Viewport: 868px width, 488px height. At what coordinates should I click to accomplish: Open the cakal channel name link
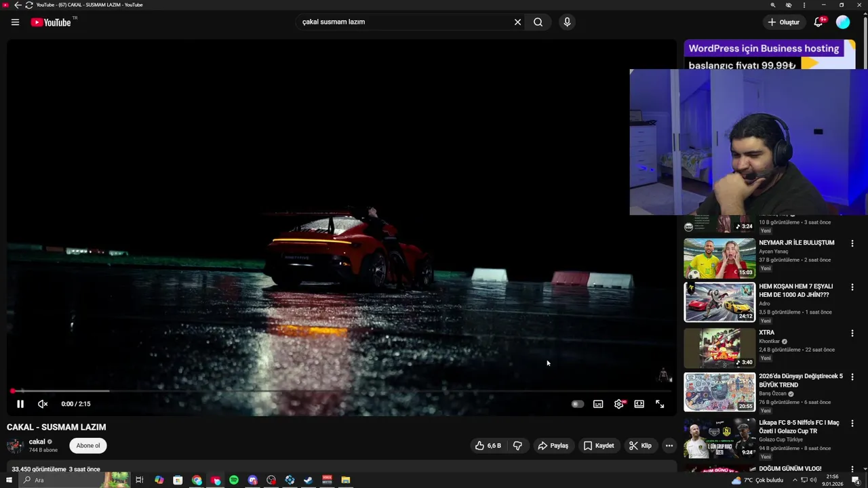(37, 442)
